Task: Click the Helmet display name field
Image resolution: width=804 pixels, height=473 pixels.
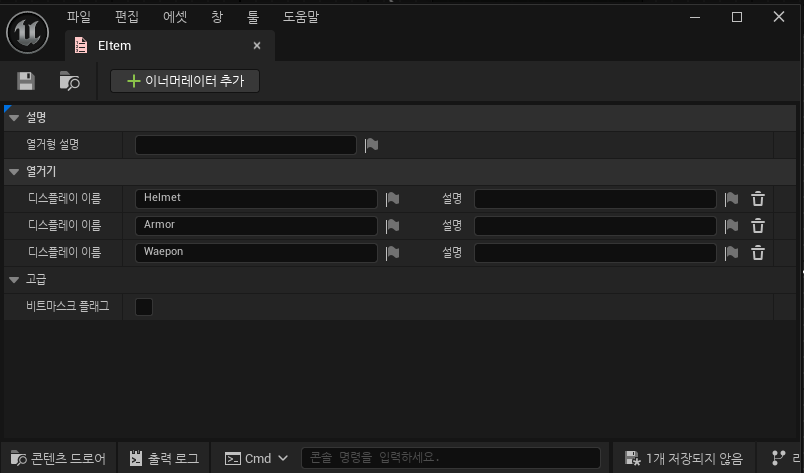Action: click(256, 199)
